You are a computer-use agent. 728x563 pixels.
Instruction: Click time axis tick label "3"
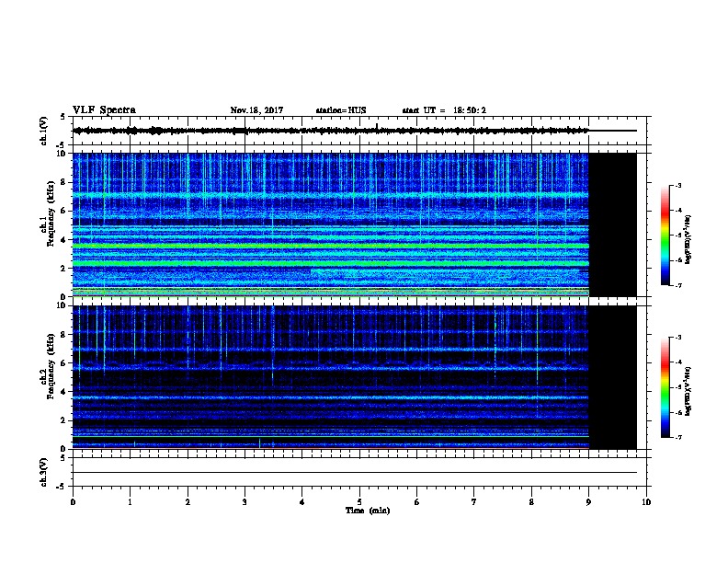(245, 502)
